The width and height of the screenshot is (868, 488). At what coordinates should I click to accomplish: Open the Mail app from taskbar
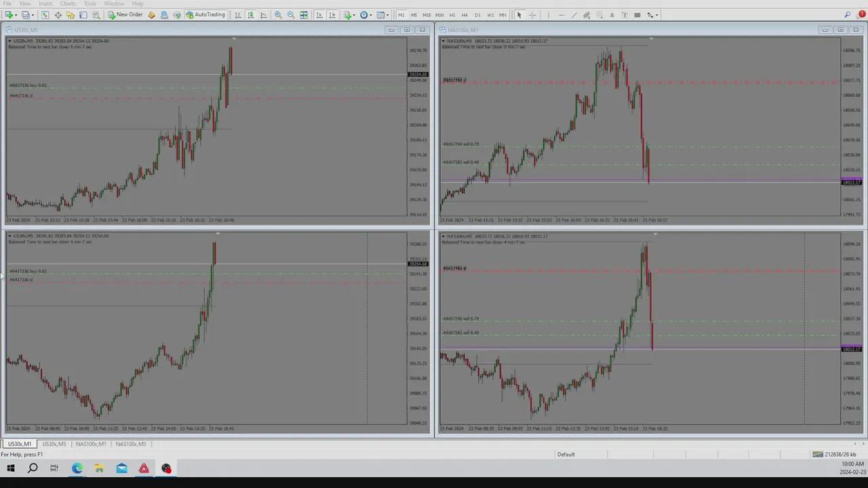(121, 468)
